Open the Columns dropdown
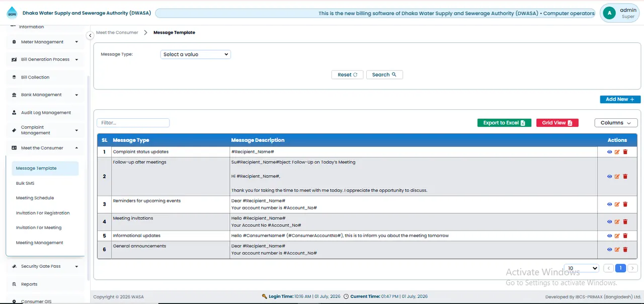Screen dimensions: 644x304 [616, 123]
